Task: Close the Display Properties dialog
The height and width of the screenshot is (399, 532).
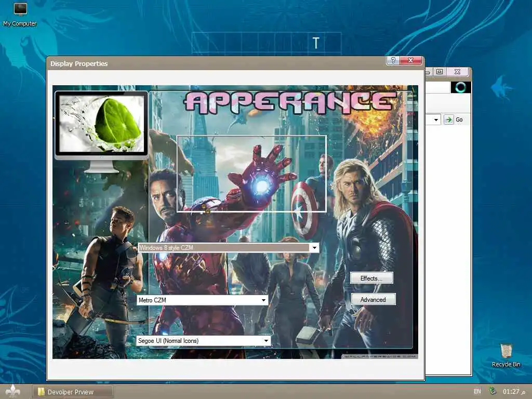Action: tap(410, 60)
